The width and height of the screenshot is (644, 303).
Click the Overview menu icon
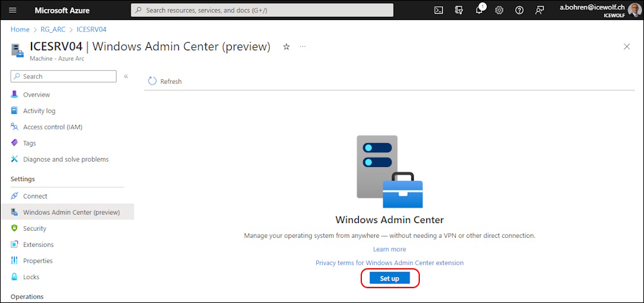point(15,94)
